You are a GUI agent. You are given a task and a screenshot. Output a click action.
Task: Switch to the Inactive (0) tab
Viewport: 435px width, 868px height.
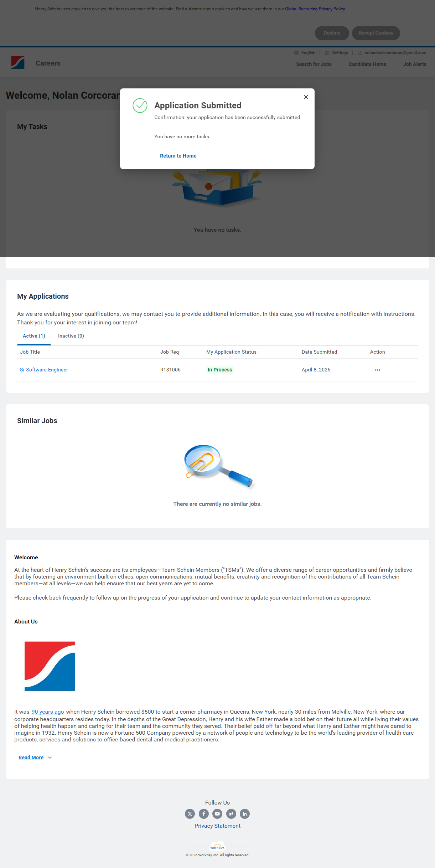71,336
